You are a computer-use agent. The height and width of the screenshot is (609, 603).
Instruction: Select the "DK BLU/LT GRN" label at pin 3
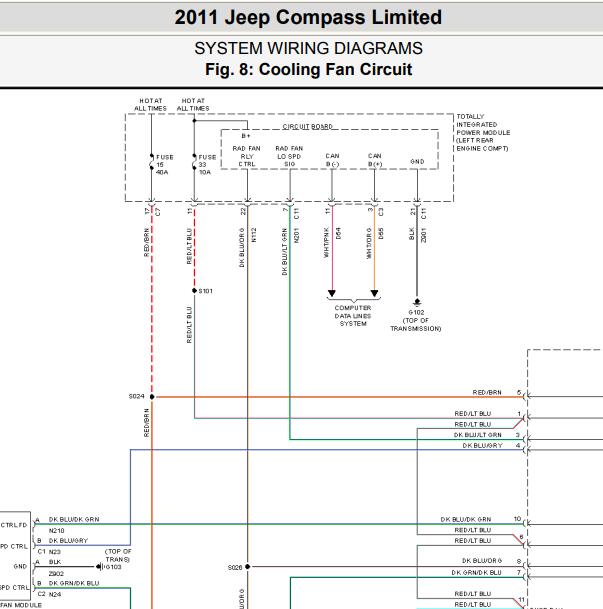point(478,435)
